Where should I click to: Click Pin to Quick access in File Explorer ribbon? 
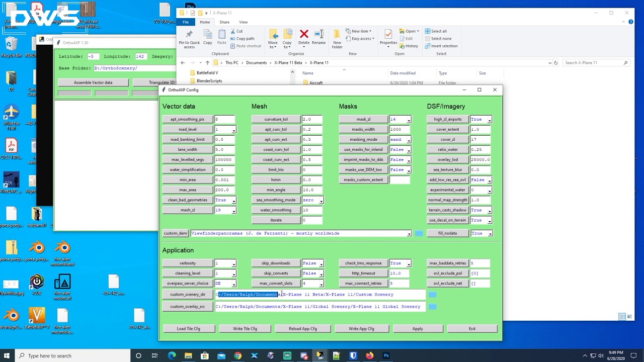(x=189, y=39)
